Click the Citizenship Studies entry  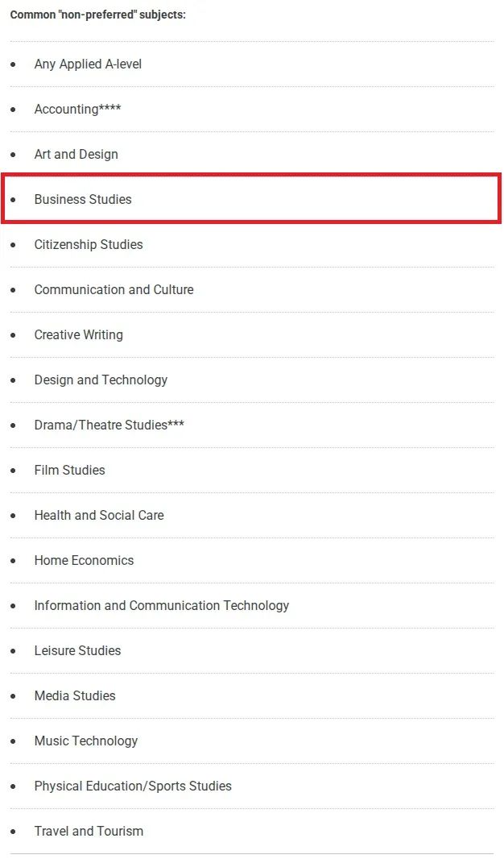pos(89,244)
